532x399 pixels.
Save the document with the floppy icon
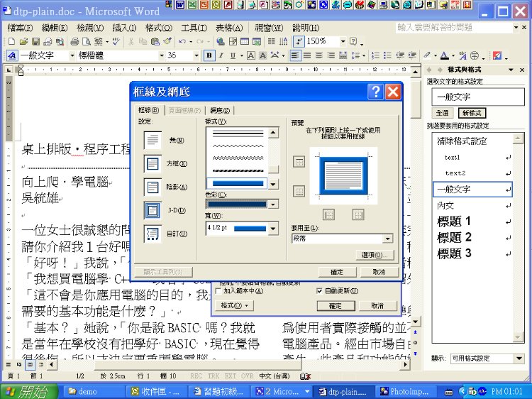(35, 41)
